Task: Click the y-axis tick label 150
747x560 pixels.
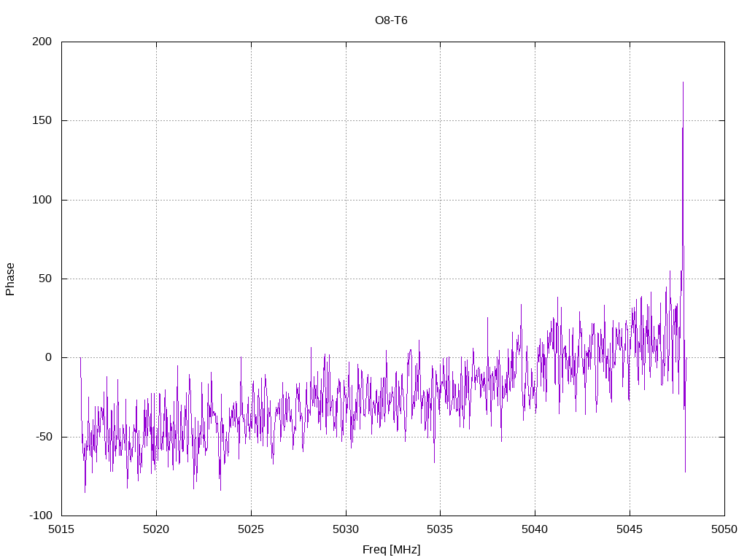Action: [x=42, y=120]
